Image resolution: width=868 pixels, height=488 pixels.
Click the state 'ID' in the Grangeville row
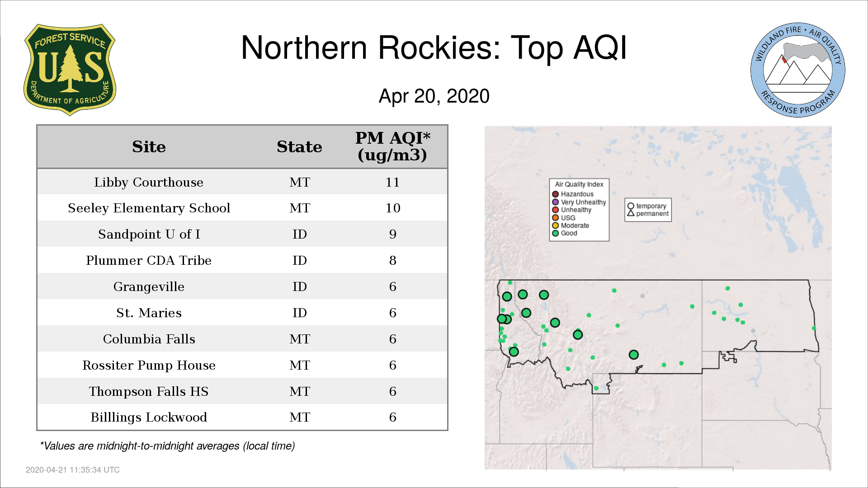(x=299, y=286)
